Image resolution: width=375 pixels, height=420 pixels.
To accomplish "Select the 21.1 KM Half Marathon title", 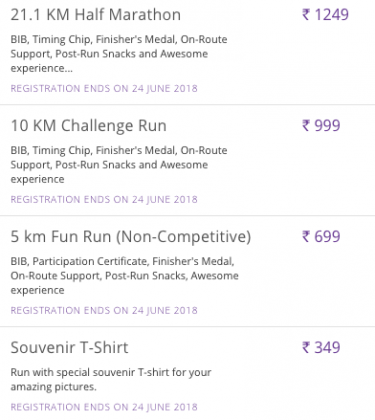I will click(96, 15).
